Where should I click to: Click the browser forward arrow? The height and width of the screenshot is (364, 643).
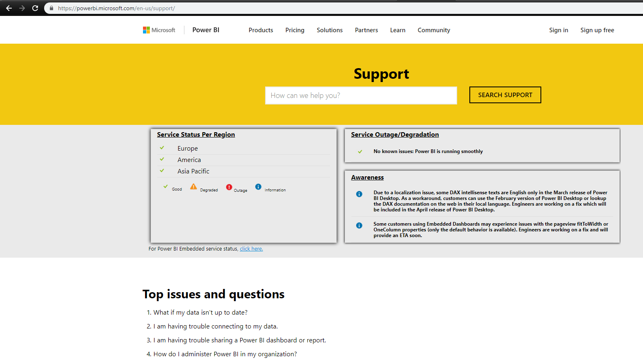coord(22,8)
